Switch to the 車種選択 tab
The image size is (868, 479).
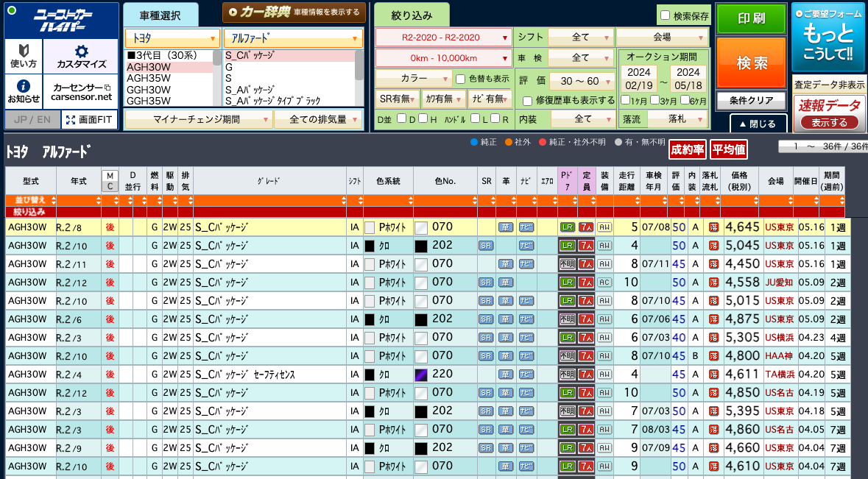click(160, 15)
